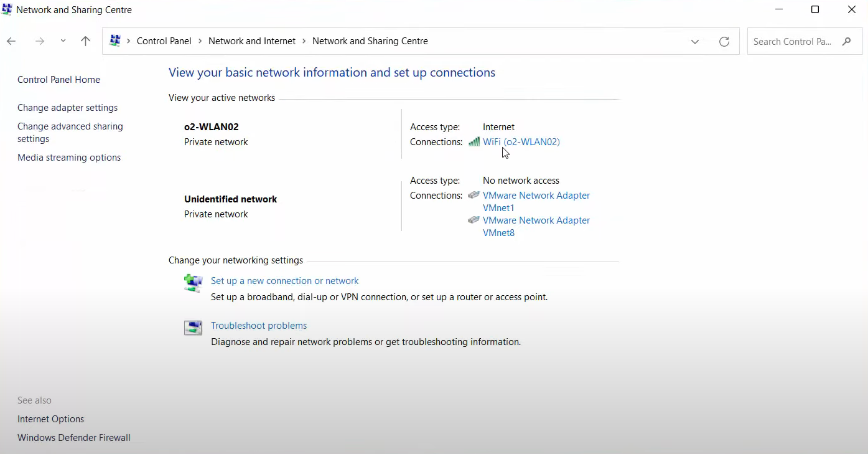
Task: Open Windows Defender Firewall link
Action: pyautogui.click(x=74, y=438)
